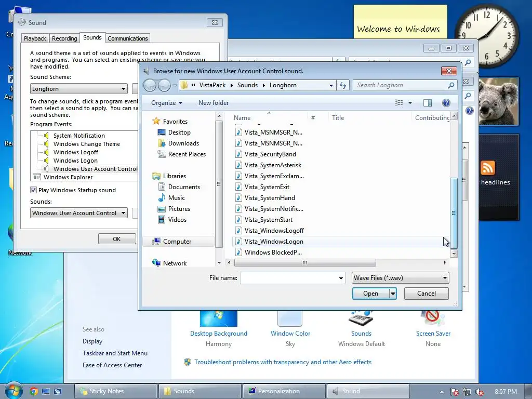Screen dimensions: 532x399
Task: Click the Start orb on the taskbar
Action: (14, 390)
